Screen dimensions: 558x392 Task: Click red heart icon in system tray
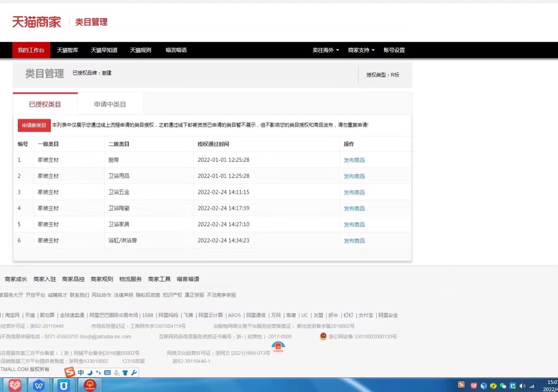474,385
